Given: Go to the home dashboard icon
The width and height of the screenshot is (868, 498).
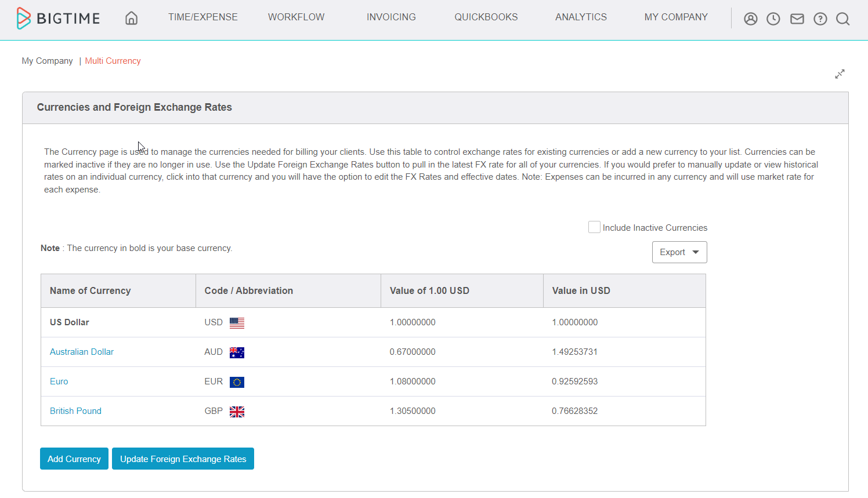Looking at the screenshot, I should 132,18.
